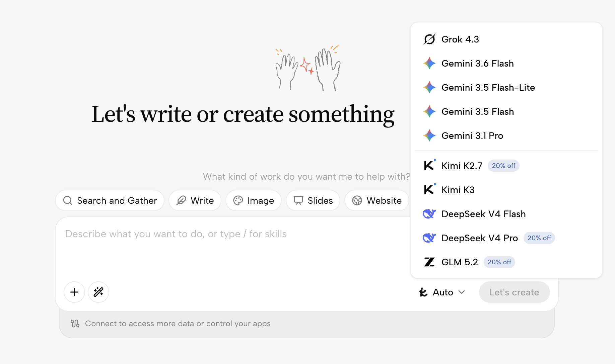Switch to Gemini 3.1 Pro

[x=506, y=136]
